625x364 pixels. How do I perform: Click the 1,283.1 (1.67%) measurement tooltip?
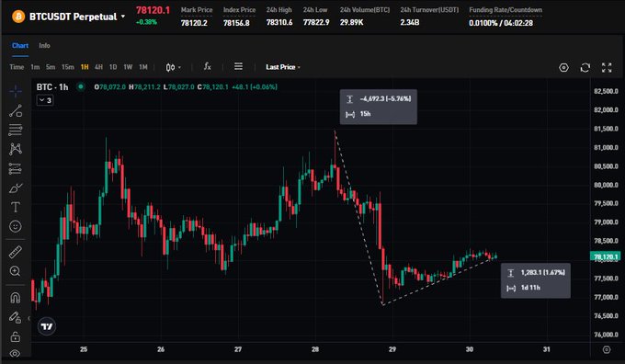point(535,280)
